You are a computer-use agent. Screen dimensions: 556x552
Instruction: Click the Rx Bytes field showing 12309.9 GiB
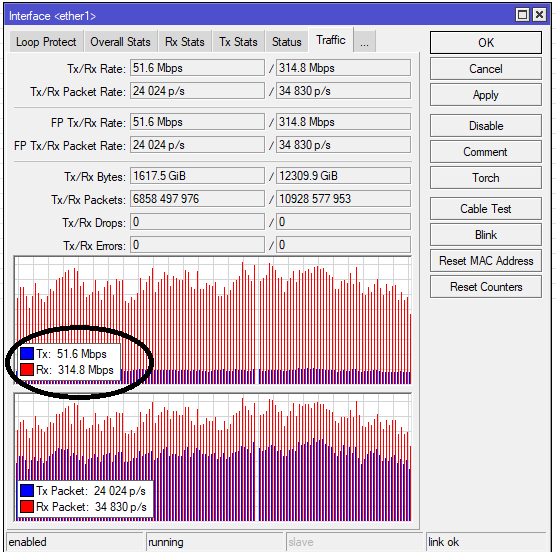[343, 176]
